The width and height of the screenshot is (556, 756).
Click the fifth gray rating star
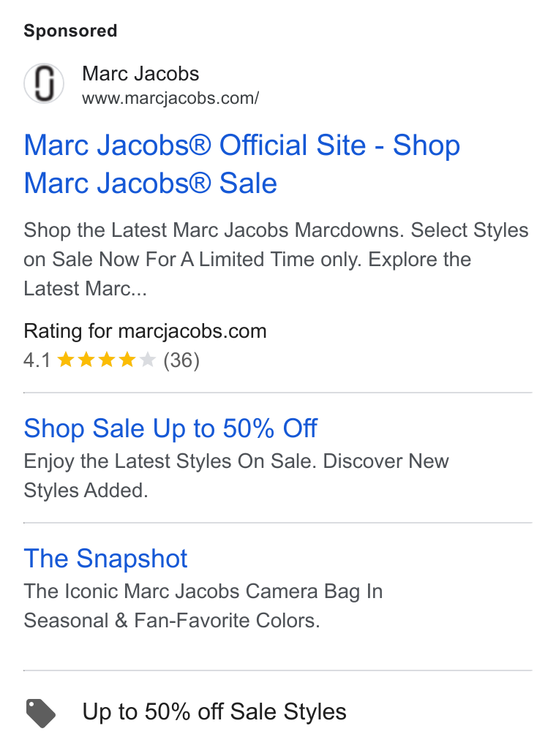point(148,360)
